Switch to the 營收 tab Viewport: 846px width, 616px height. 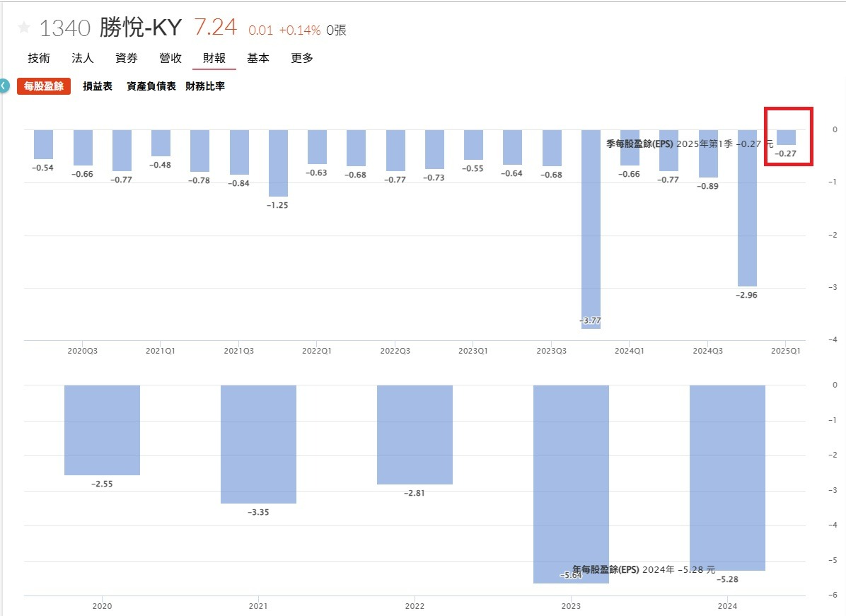tap(170, 58)
